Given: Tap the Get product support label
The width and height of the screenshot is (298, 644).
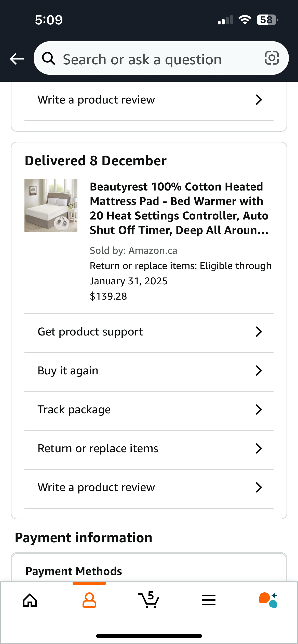Looking at the screenshot, I should 90,332.
